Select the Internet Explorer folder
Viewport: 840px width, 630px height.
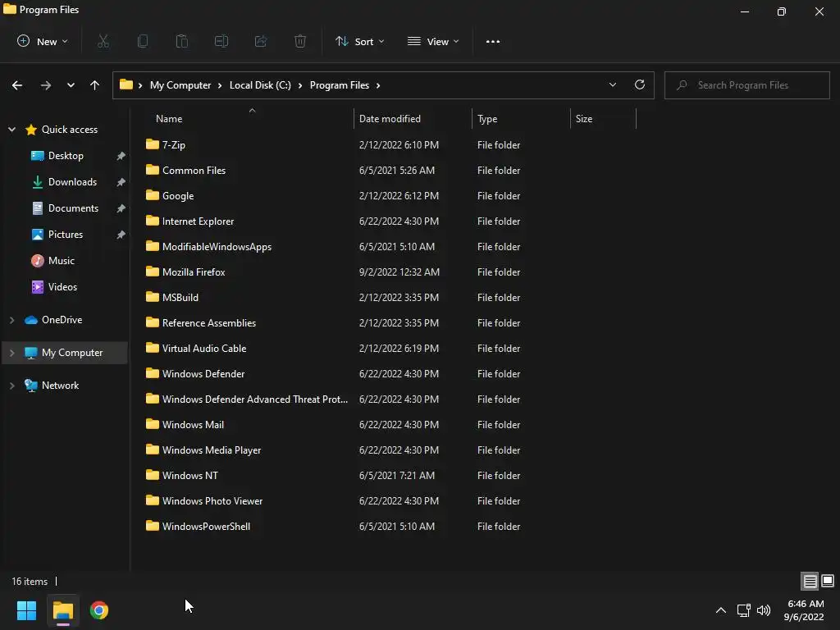click(198, 221)
